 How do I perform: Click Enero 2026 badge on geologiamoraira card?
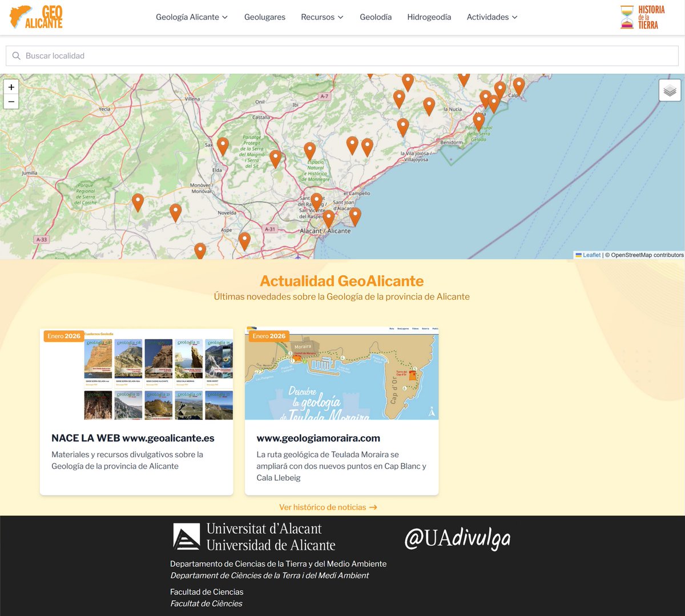pyautogui.click(x=269, y=336)
